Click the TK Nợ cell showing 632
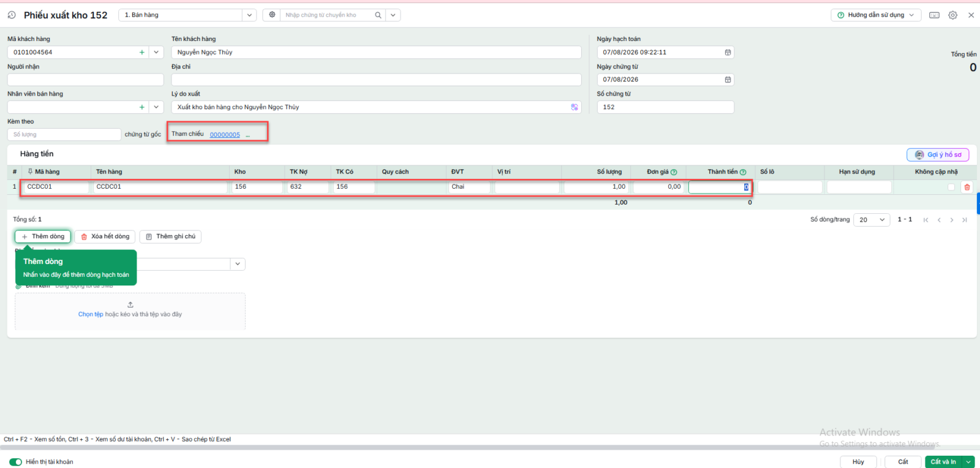Image resolution: width=980 pixels, height=468 pixels. pos(308,187)
